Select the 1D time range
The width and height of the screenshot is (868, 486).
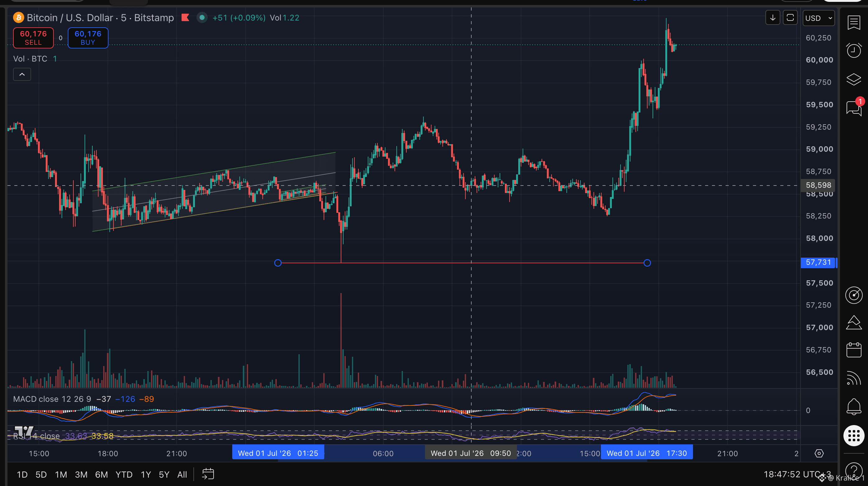tap(22, 475)
